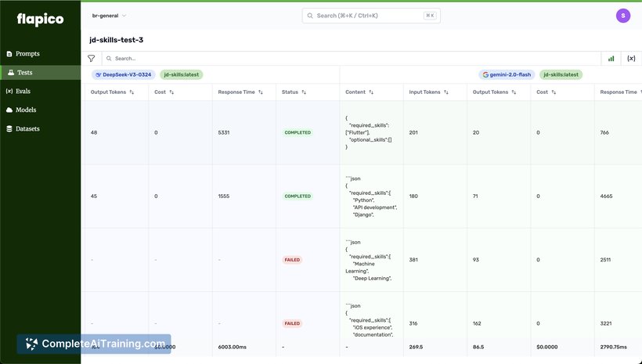Click the jd-skills-test-3 page title
The image size is (642, 364).
(117, 40)
